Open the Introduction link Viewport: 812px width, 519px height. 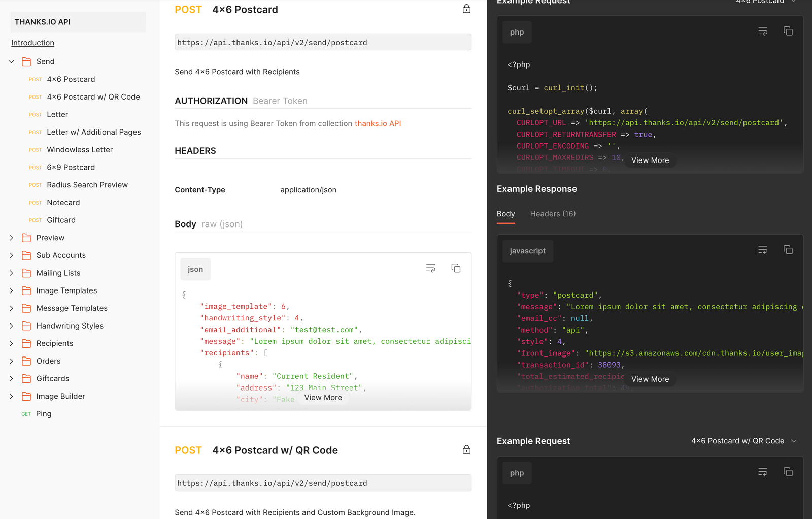coord(33,43)
